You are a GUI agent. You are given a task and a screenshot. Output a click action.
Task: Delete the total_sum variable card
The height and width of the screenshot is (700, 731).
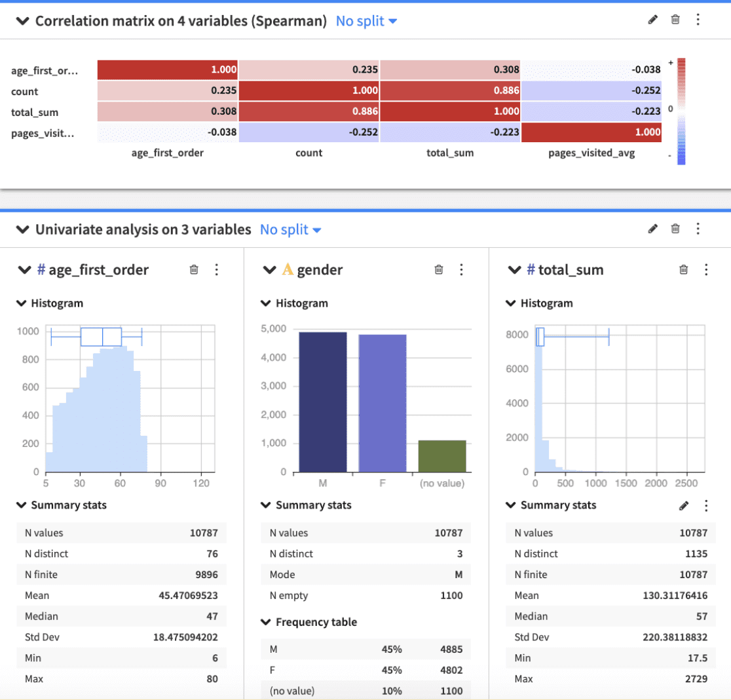[683, 269]
